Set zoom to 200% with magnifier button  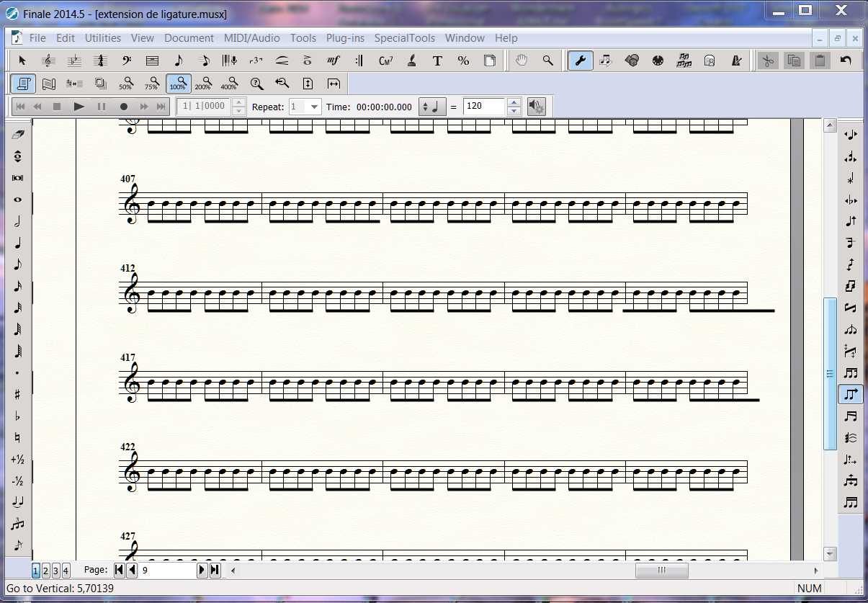pos(204,84)
